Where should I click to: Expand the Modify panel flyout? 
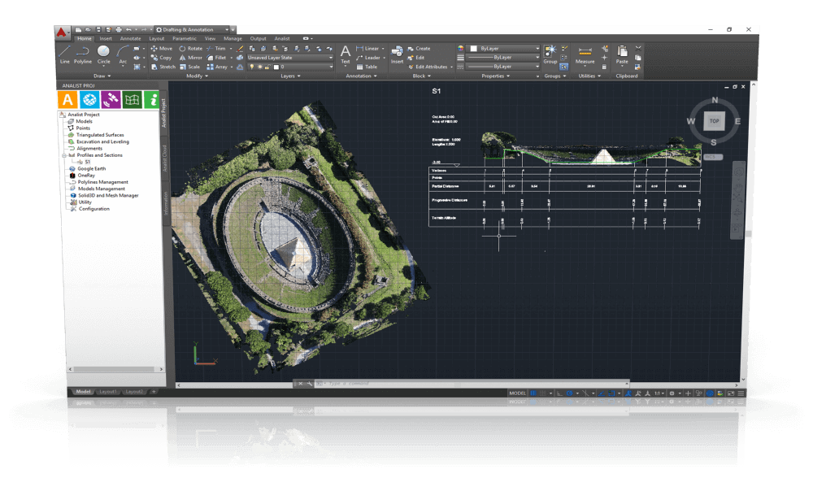pos(198,76)
